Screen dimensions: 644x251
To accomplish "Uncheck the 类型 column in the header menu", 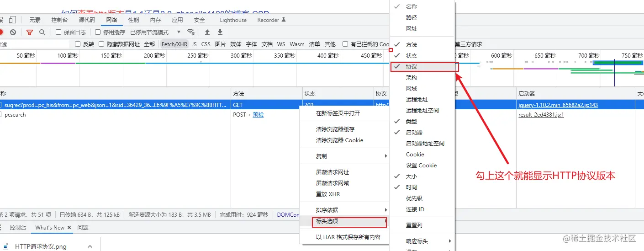I will pos(422,121).
